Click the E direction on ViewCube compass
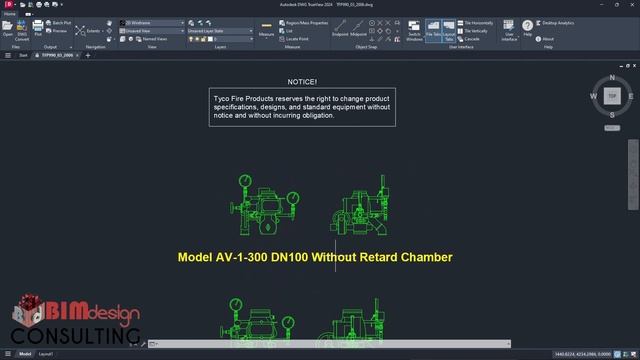Screen dimensions: 640x360 [x=631, y=96]
